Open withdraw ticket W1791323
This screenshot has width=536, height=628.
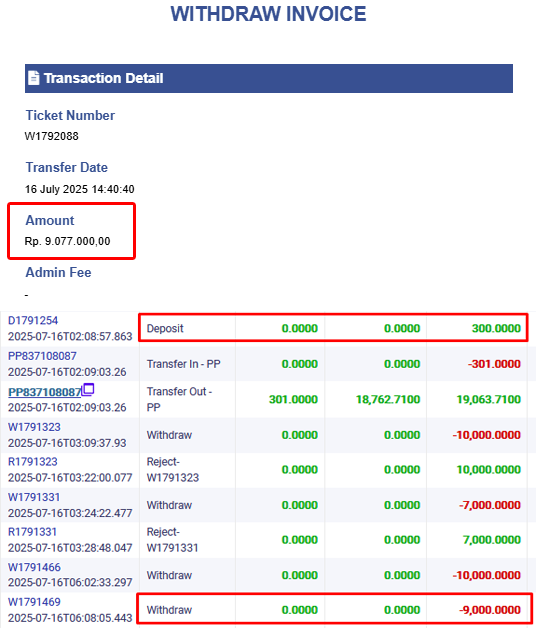34,427
